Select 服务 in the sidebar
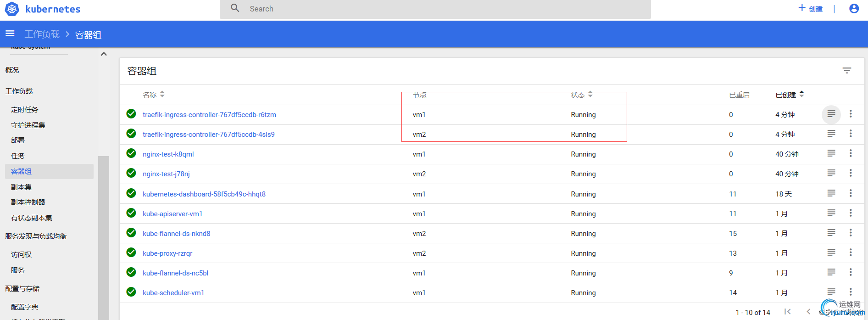Image resolution: width=868 pixels, height=320 pixels. click(x=18, y=270)
